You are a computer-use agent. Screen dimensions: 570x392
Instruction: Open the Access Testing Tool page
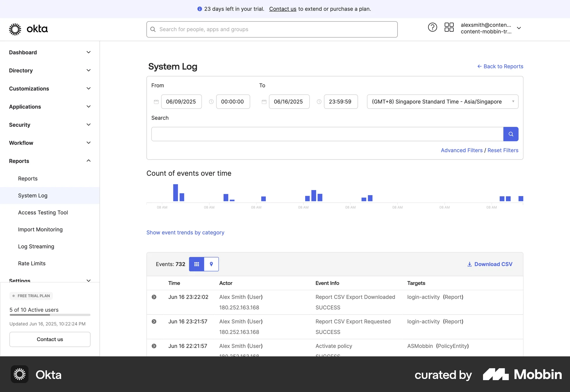(x=43, y=212)
